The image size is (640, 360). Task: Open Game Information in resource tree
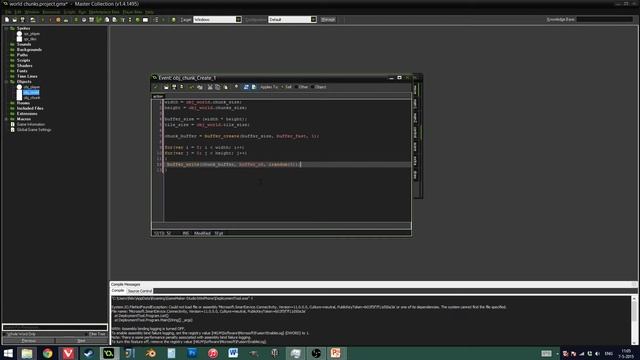click(x=31, y=124)
